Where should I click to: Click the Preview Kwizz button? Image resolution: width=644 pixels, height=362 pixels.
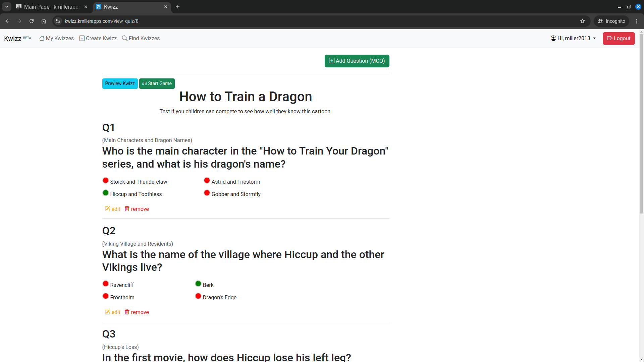coord(120,83)
